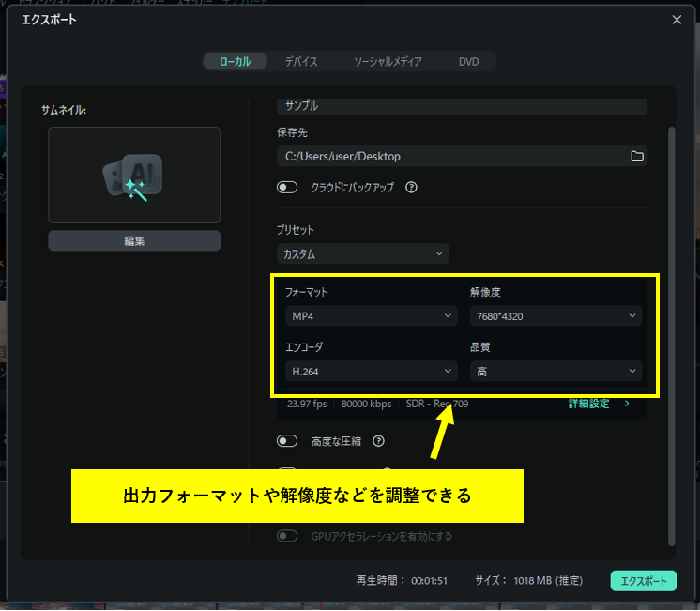Click the プリセット label
The image size is (700, 611).
(295, 230)
